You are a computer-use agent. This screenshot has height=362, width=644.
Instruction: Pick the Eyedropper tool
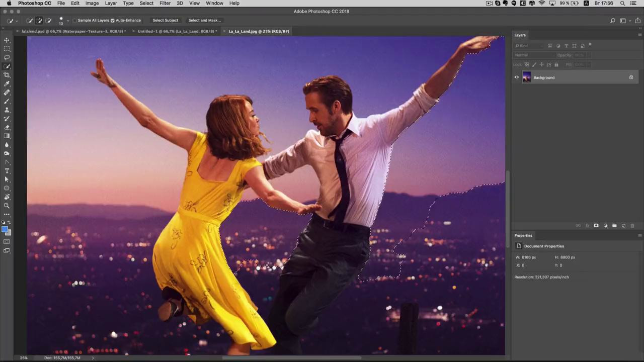pyautogui.click(x=7, y=84)
